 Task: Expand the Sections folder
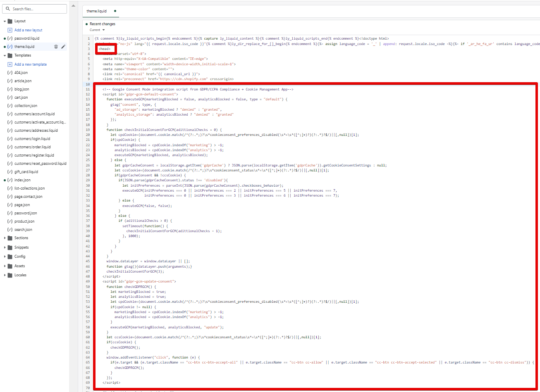(5, 238)
